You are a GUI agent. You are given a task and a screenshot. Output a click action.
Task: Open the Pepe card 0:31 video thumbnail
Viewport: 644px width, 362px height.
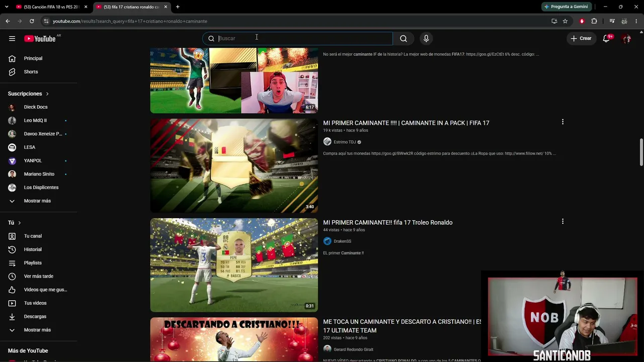click(234, 265)
